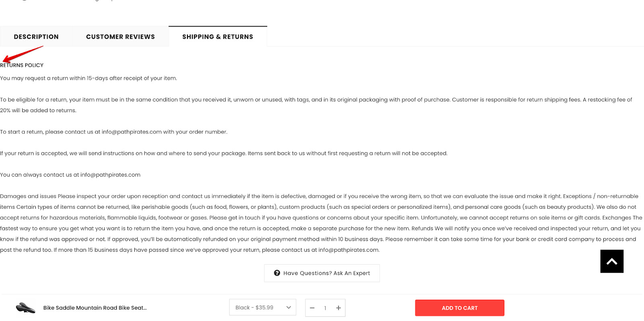Image resolution: width=644 pixels, height=321 pixels.
Task: Click the black scroll-to-top arrow button
Action: [611, 261]
